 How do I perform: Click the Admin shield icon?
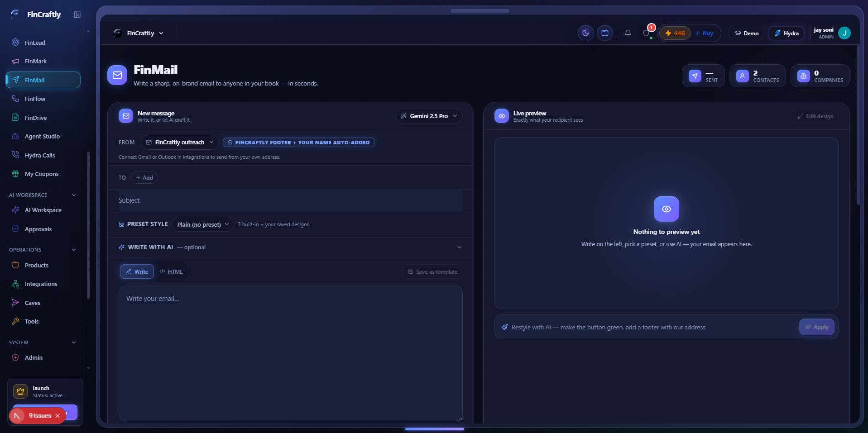15,357
